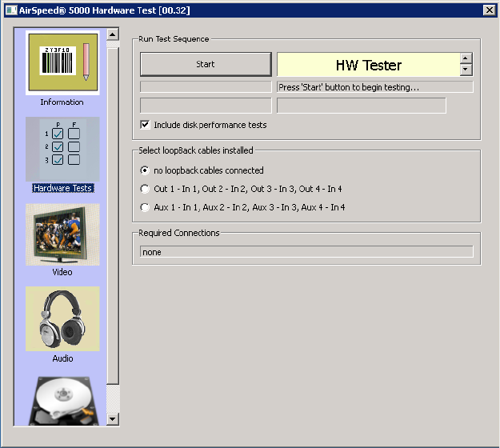Close the AirSpeed Hardware Test window

489,10
